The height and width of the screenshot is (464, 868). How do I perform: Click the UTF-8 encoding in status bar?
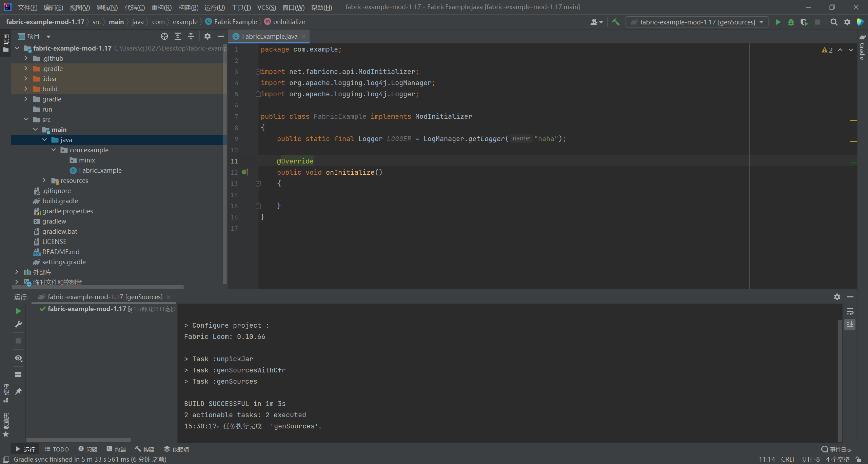pos(811,459)
